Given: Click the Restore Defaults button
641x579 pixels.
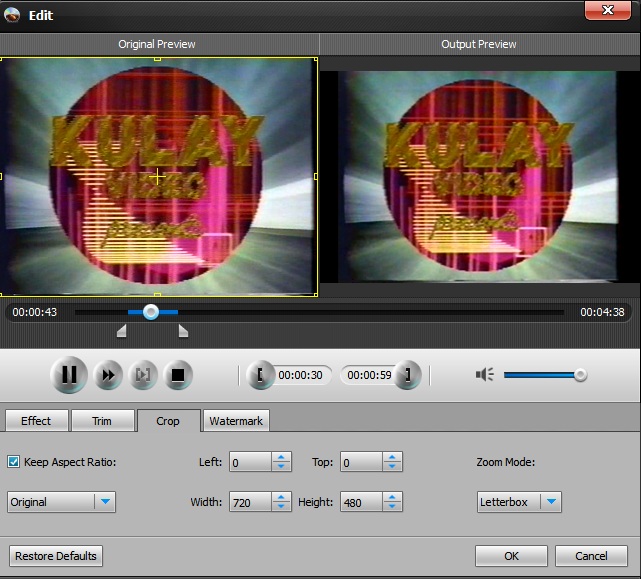Looking at the screenshot, I should tap(56, 556).
